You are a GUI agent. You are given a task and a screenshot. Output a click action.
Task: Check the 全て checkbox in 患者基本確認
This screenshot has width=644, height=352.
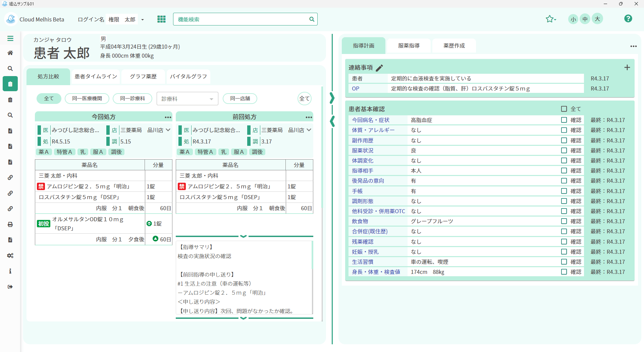(x=563, y=109)
